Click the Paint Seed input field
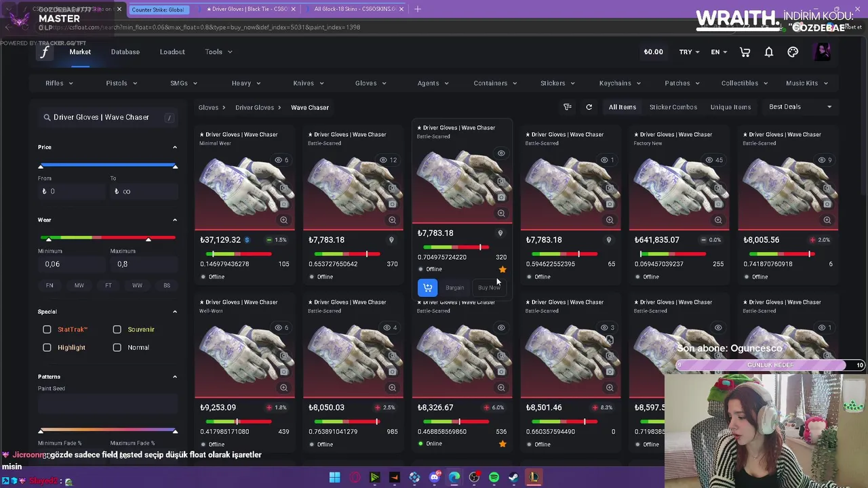 click(108, 405)
